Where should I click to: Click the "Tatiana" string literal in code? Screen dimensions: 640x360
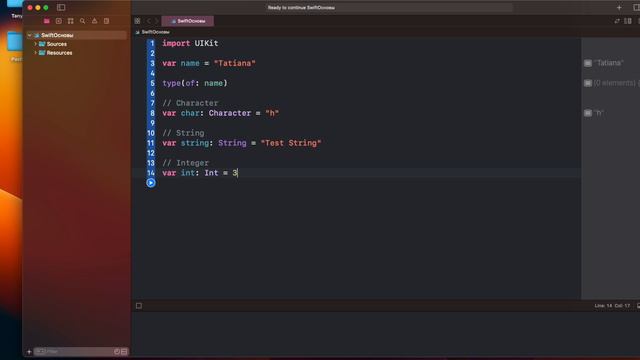click(235, 63)
